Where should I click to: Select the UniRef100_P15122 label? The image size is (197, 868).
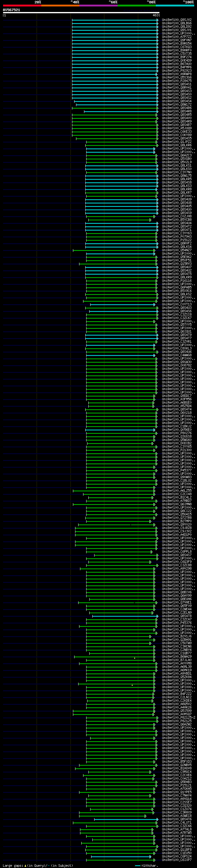click(177, 240)
